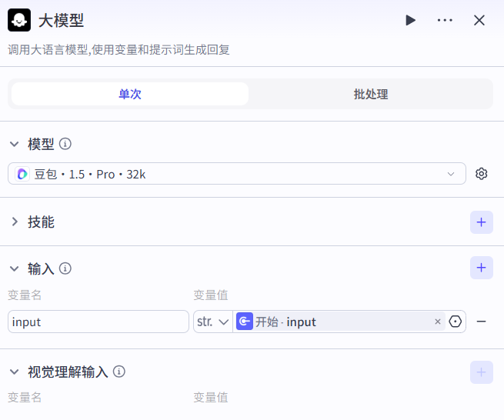This screenshot has width=504, height=420.
Task: Click info icon next to 模型
Action: pyautogui.click(x=65, y=144)
